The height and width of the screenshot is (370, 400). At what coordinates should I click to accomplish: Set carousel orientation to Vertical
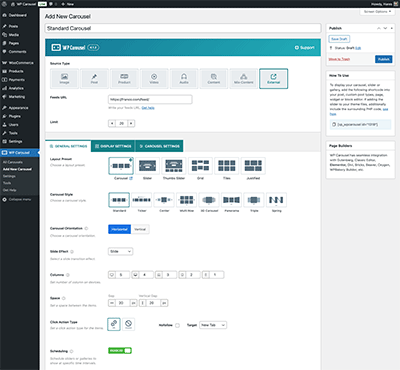[x=140, y=229]
